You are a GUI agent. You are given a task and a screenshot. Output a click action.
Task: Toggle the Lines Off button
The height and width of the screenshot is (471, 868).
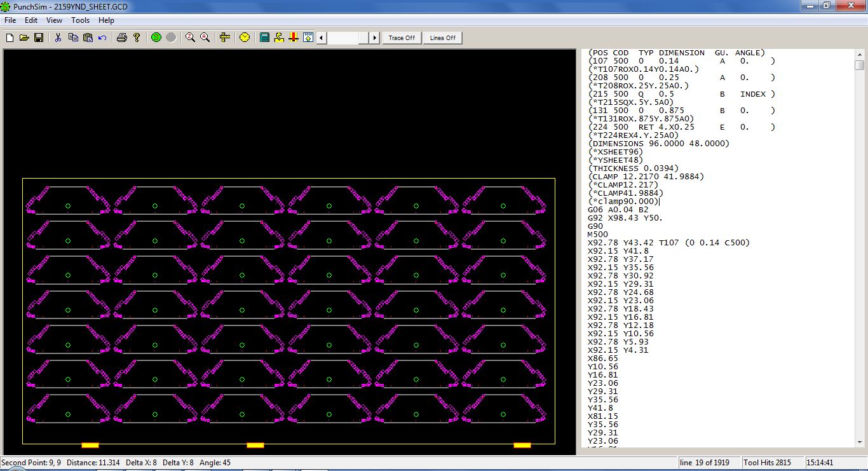coord(442,38)
